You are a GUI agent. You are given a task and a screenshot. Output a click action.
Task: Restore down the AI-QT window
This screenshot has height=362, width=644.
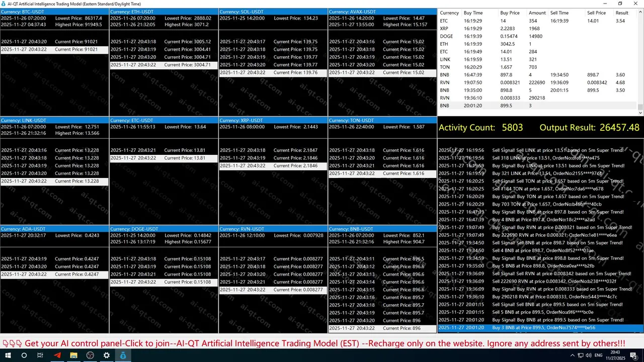click(620, 3)
